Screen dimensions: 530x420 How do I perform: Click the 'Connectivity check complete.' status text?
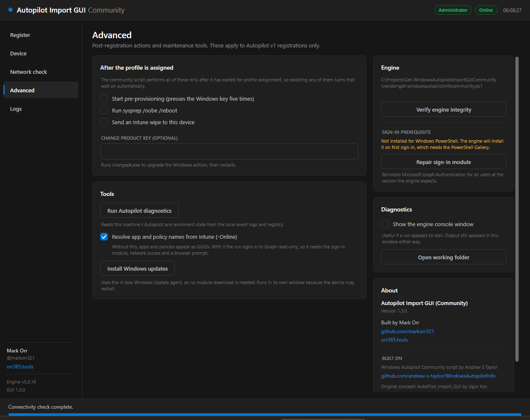click(x=41, y=407)
